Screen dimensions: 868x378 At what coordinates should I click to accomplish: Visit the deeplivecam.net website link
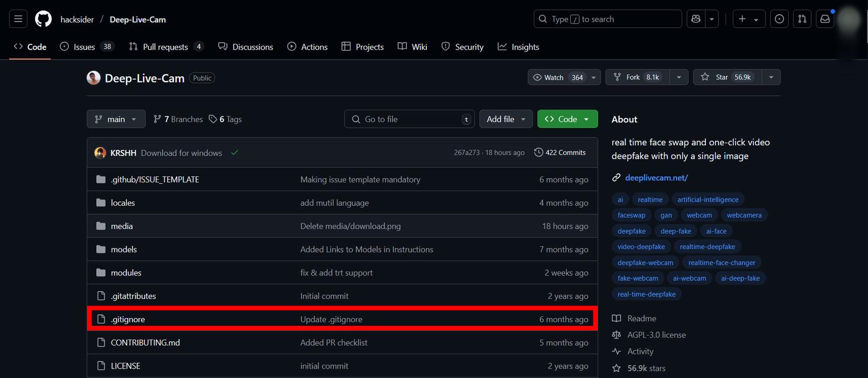tap(656, 178)
